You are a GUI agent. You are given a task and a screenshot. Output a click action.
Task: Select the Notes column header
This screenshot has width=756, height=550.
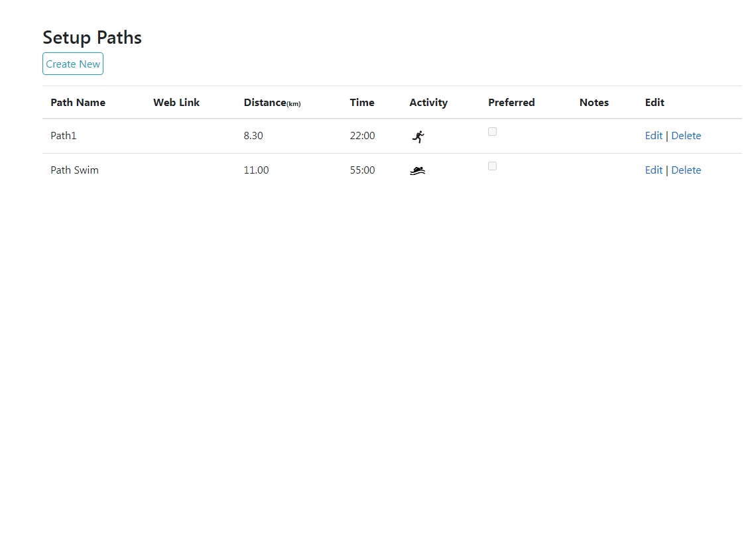pos(594,103)
